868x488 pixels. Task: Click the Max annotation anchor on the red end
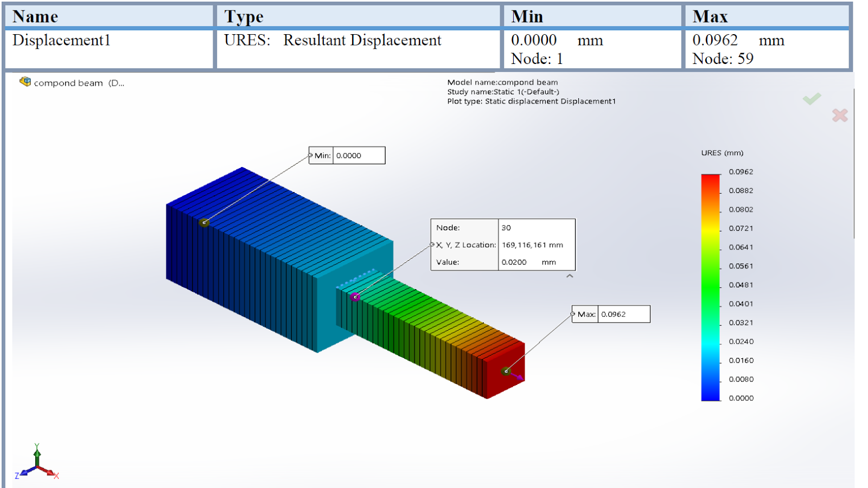[506, 371]
